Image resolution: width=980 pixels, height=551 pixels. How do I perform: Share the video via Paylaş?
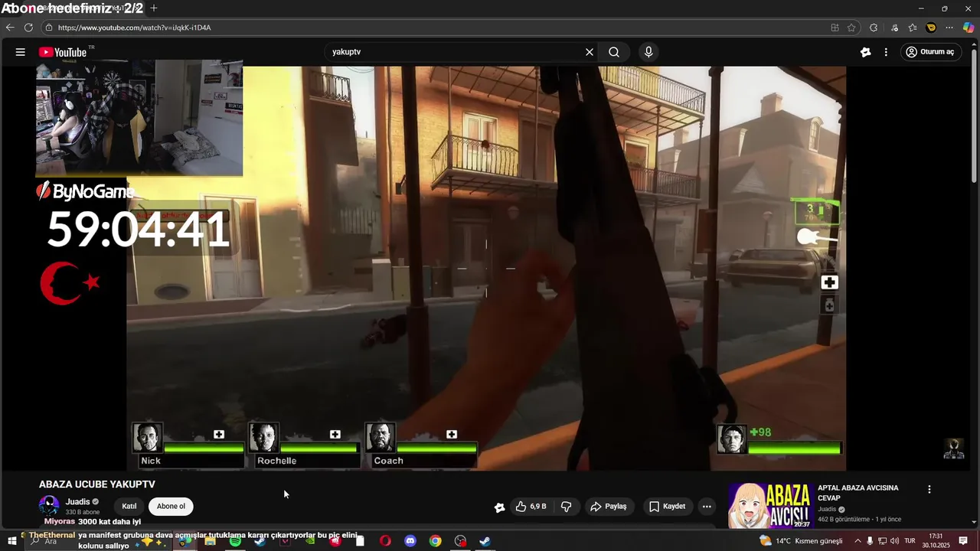[609, 507]
